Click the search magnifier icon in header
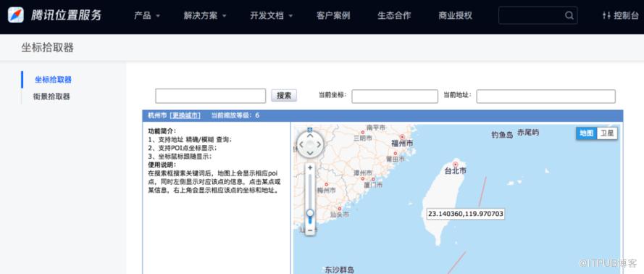Viewport: 644px width, 274px height. point(569,16)
